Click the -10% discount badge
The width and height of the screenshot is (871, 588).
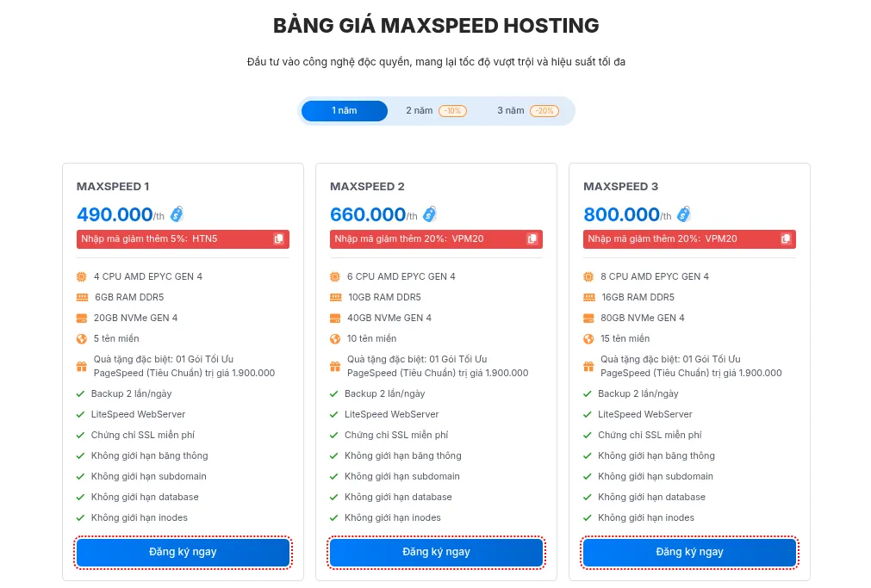(454, 110)
